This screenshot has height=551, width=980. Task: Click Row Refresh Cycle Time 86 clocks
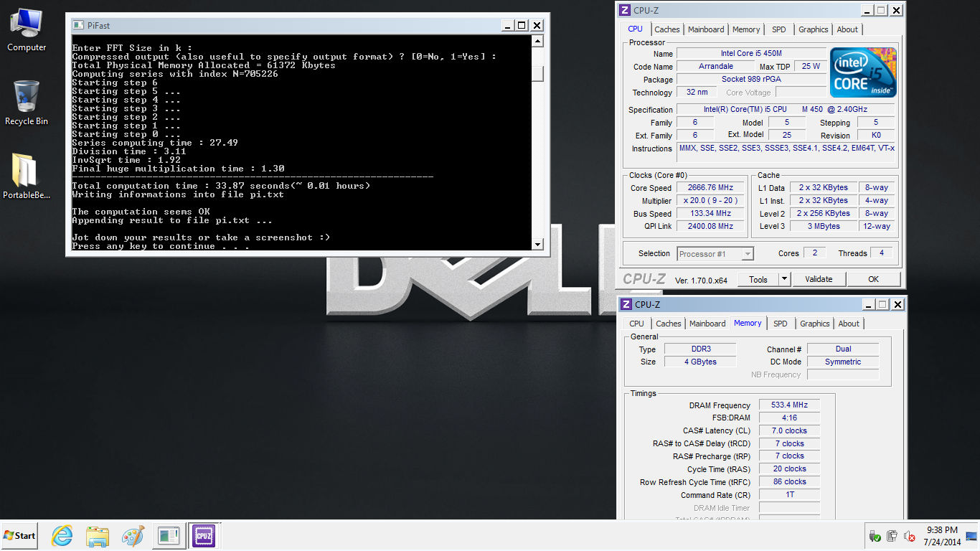point(789,481)
